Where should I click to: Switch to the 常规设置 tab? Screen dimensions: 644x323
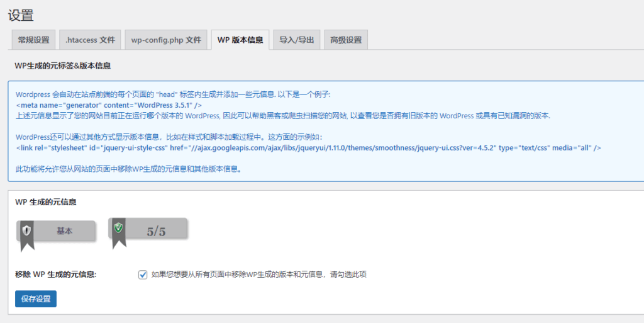point(33,40)
